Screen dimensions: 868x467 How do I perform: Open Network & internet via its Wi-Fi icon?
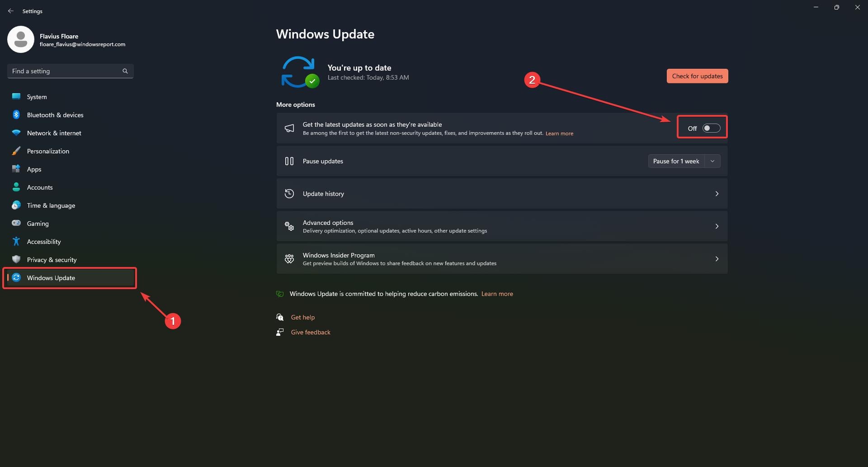[16, 133]
